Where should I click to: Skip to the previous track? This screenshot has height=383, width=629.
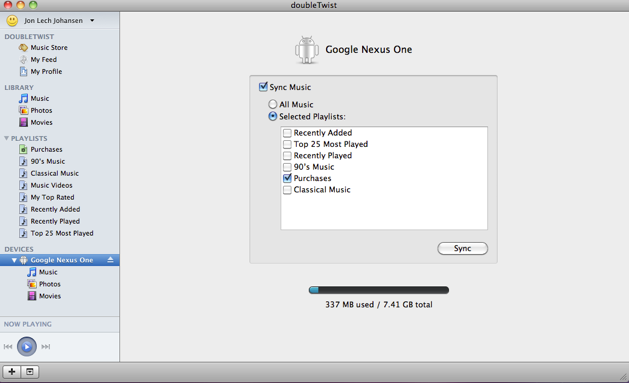pyautogui.click(x=8, y=347)
